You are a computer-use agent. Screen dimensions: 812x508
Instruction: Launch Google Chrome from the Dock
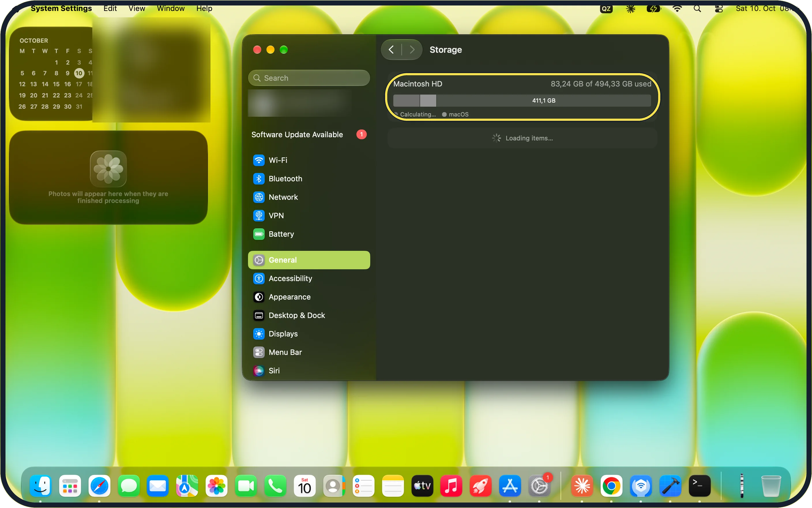611,486
